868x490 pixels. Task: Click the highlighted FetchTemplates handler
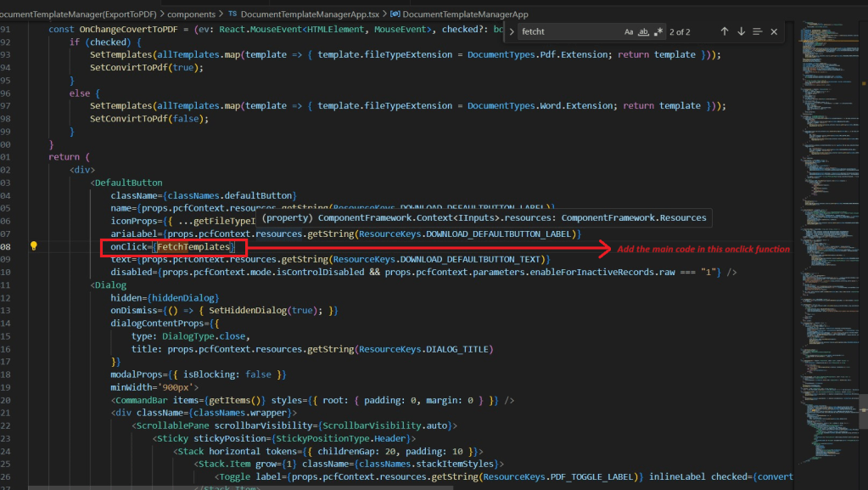click(194, 246)
